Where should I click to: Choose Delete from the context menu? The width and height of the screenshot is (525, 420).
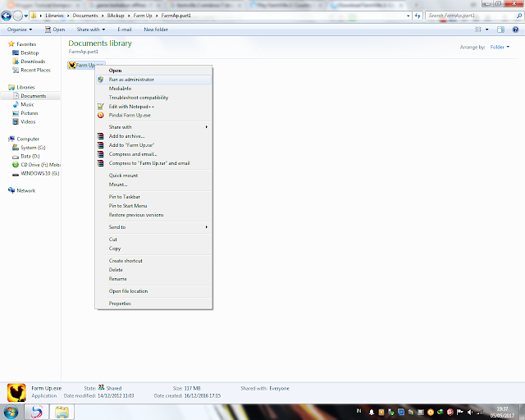(153, 270)
